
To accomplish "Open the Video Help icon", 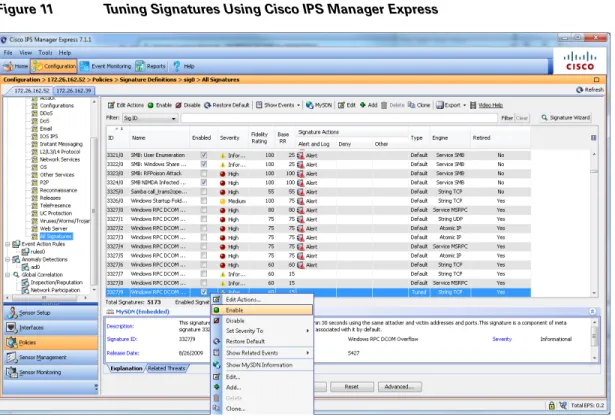I will point(473,105).
